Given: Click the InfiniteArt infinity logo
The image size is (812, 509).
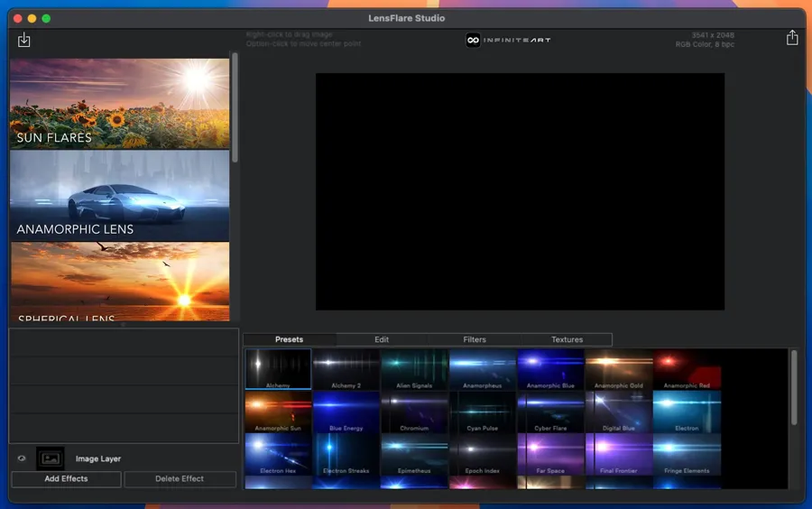Looking at the screenshot, I should 473,40.
